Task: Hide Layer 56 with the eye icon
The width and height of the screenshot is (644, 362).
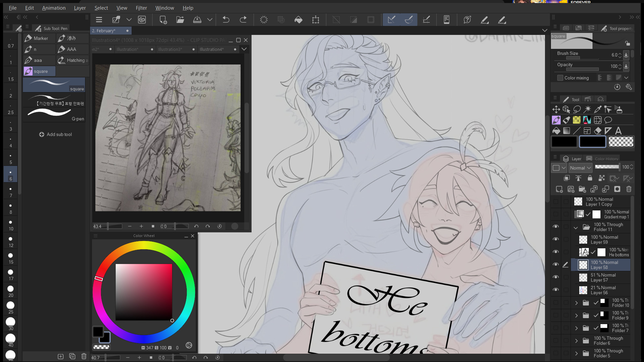Action: click(x=556, y=290)
